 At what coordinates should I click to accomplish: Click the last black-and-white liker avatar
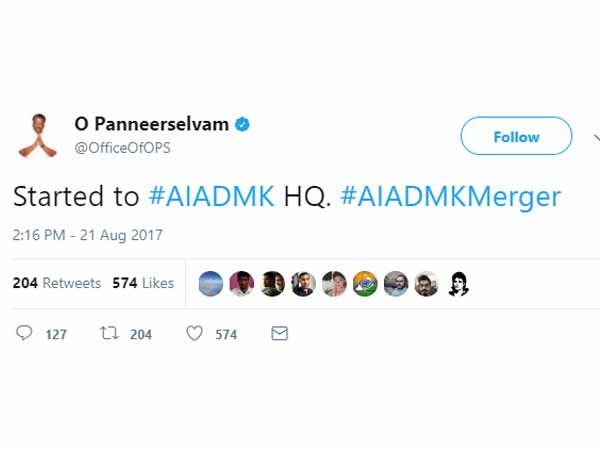[457, 284]
